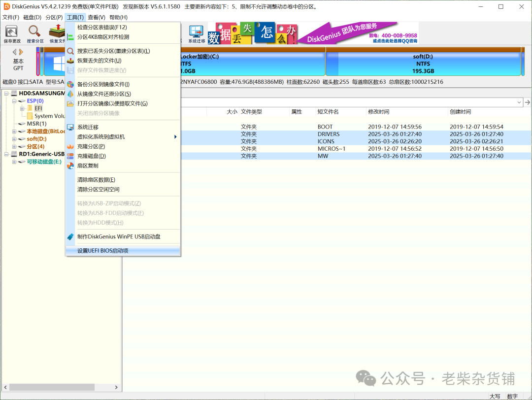Click the tree panel scroll right arrow
Viewport: 532px width, 400px height.
tap(116, 387)
